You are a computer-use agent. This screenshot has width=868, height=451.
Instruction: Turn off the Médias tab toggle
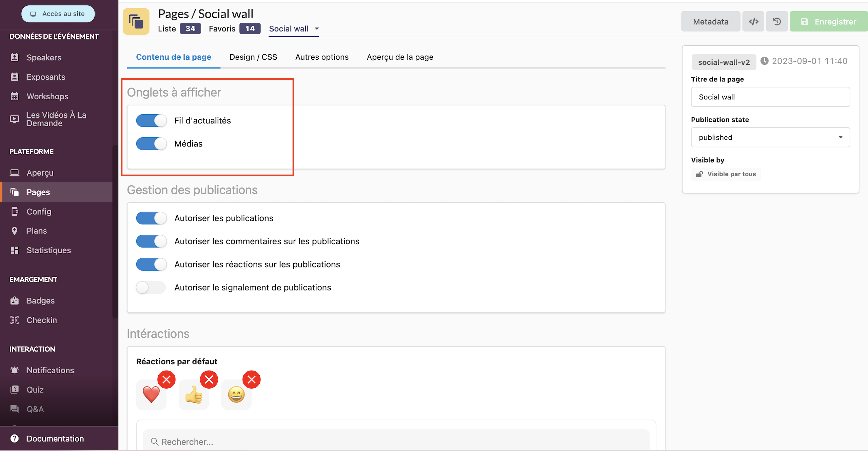click(151, 143)
